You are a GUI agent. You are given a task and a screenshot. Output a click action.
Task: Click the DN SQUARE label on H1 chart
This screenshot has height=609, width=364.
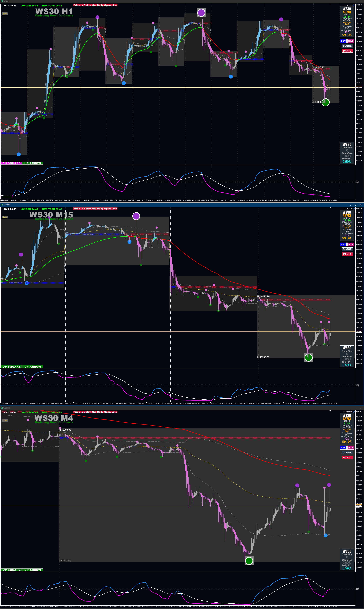(11, 163)
